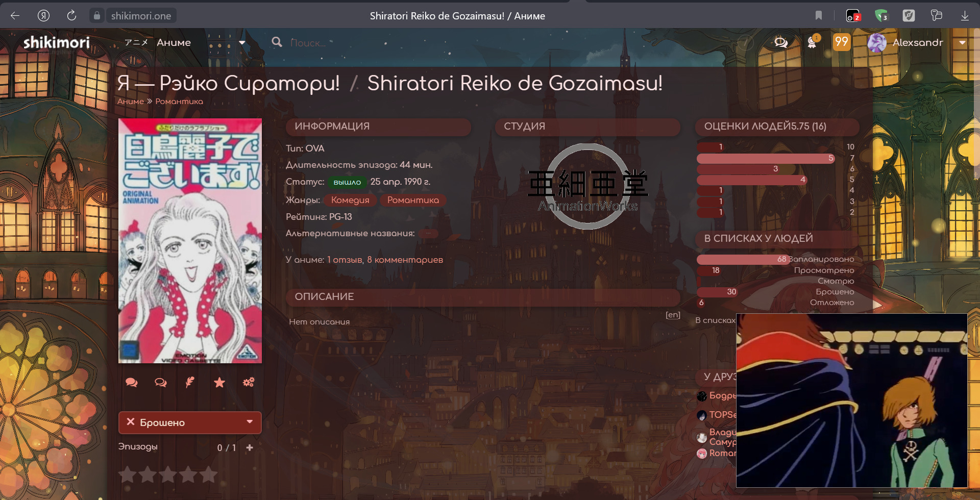Bookmark this page in browser toolbar
Image resolution: width=980 pixels, height=500 pixels.
[x=819, y=16]
